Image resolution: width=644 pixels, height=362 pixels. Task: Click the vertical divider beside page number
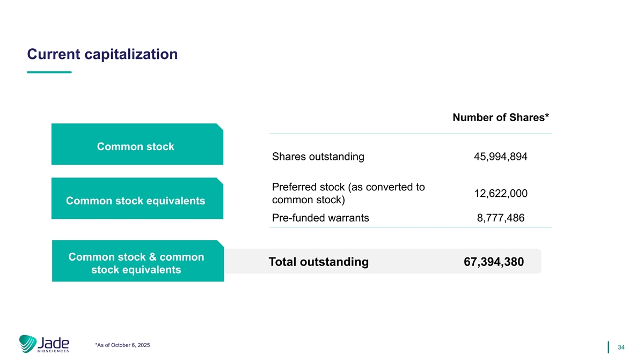(x=609, y=348)
